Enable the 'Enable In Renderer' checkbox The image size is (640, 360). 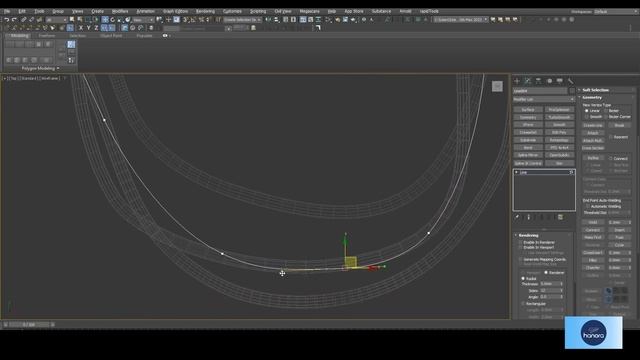pos(520,242)
